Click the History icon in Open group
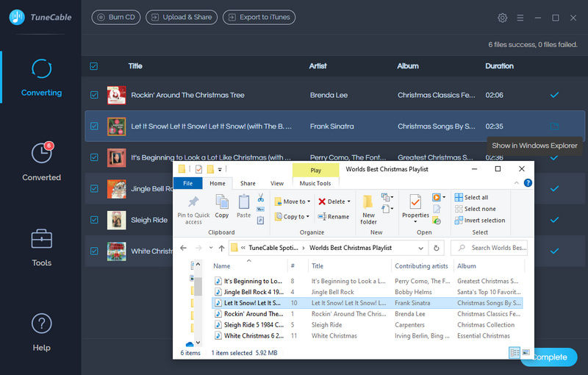This screenshot has width=588, height=375. [x=437, y=221]
